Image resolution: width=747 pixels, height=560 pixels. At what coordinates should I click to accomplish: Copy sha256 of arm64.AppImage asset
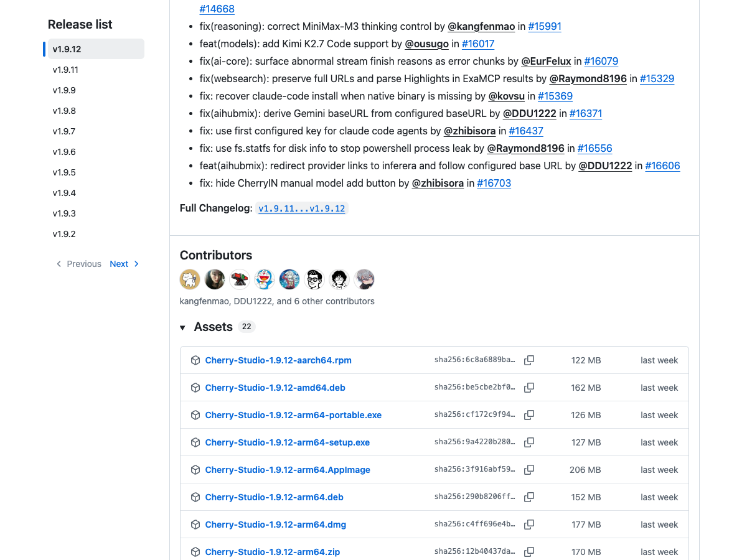529,470
